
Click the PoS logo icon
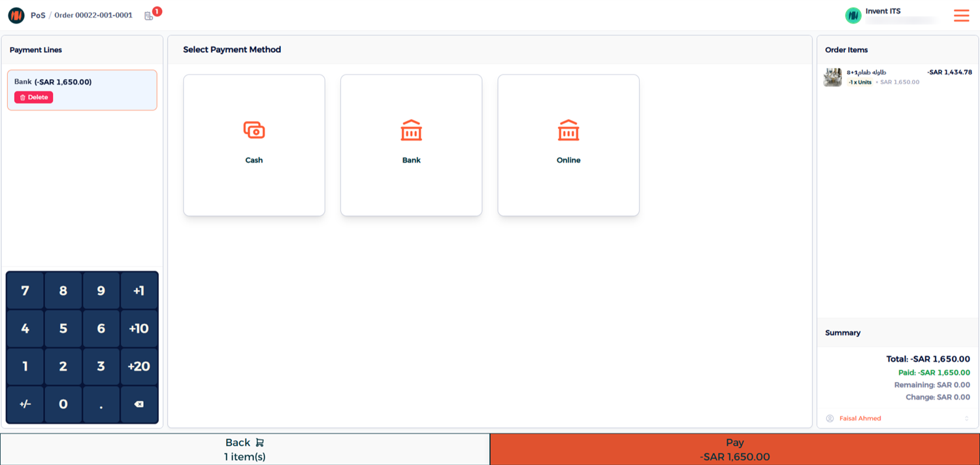pyautogui.click(x=16, y=16)
